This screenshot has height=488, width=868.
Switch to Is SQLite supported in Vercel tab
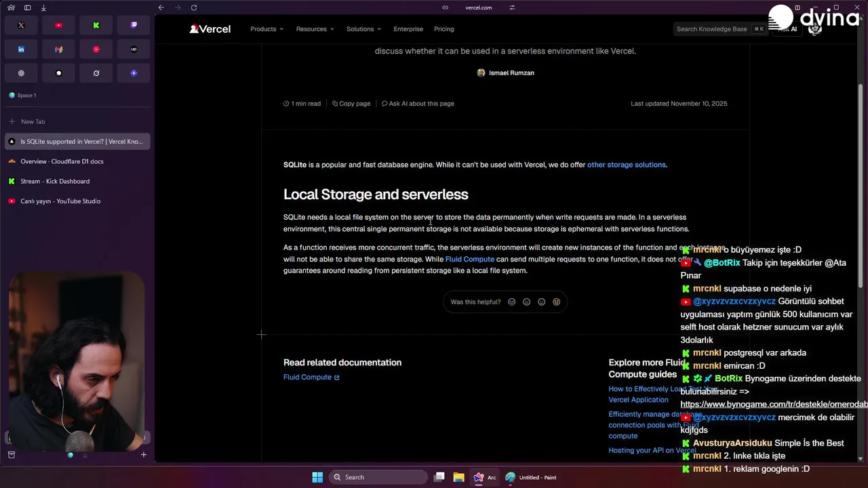(x=77, y=142)
